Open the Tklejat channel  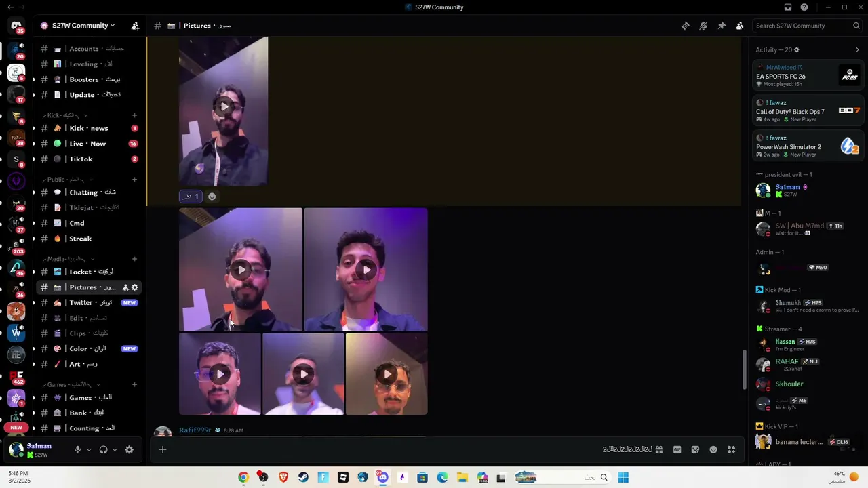[x=89, y=207]
